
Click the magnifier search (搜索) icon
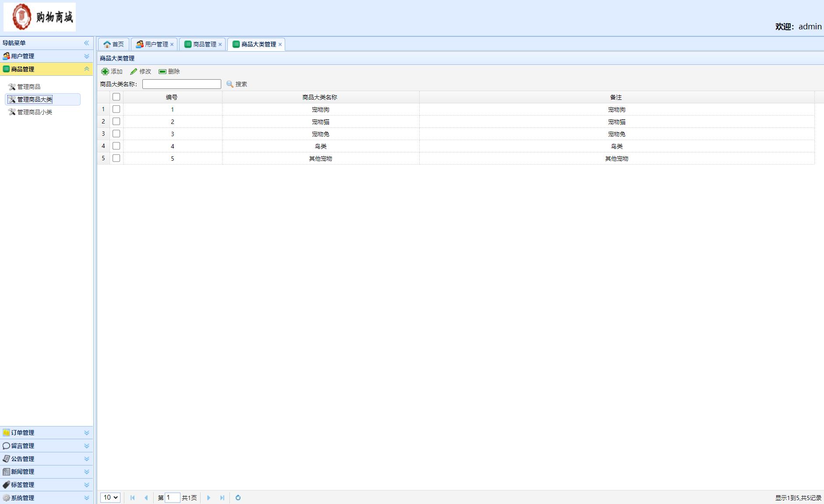click(230, 84)
